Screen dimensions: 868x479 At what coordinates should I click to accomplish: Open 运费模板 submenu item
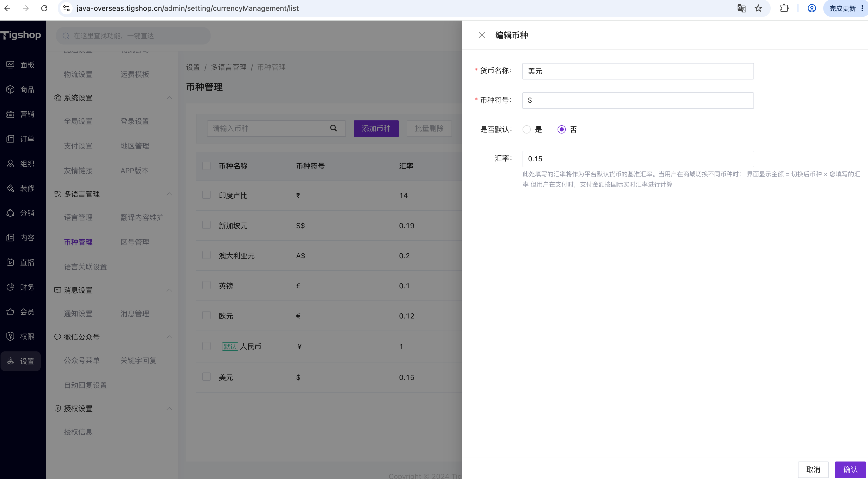click(x=135, y=74)
